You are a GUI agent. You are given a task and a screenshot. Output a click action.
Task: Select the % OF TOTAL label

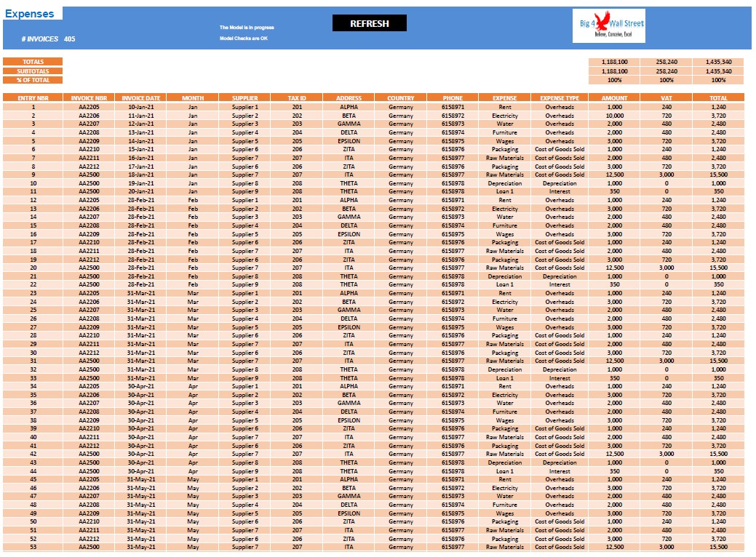pyautogui.click(x=33, y=80)
